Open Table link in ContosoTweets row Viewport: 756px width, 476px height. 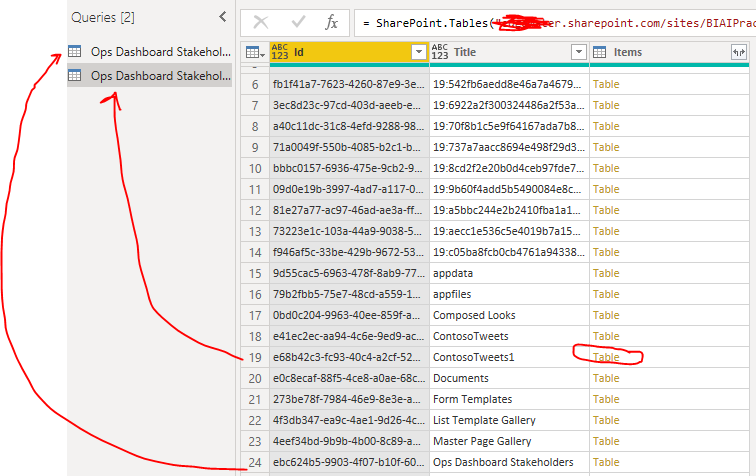point(606,336)
